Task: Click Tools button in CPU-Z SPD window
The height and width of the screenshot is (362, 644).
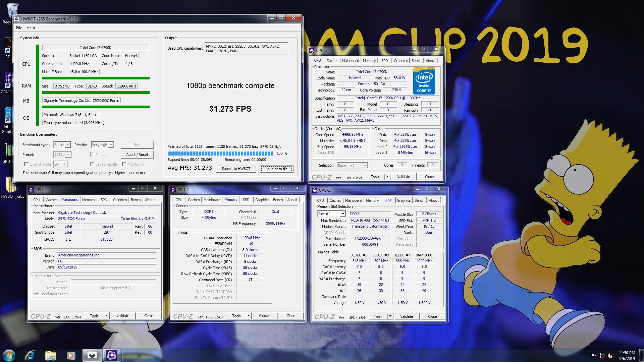Action: [x=378, y=316]
